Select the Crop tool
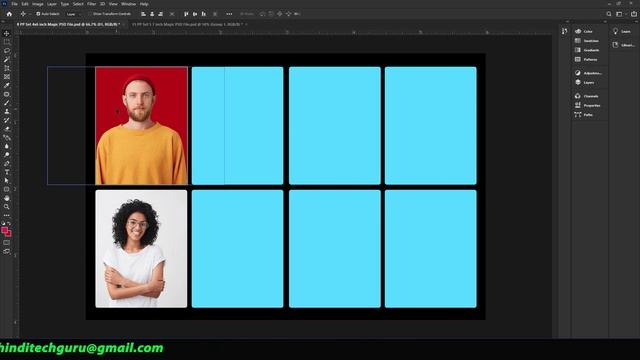The width and height of the screenshot is (640, 360). pyautogui.click(x=7, y=68)
